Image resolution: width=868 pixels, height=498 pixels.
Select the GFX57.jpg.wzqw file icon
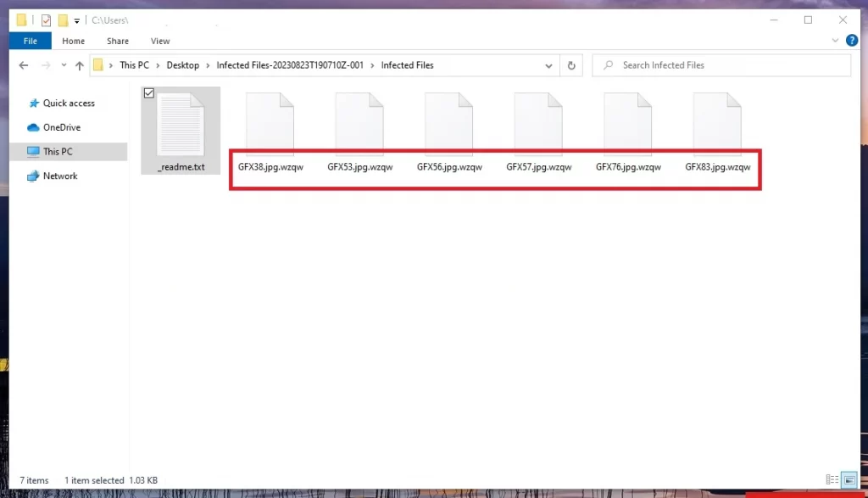point(538,124)
